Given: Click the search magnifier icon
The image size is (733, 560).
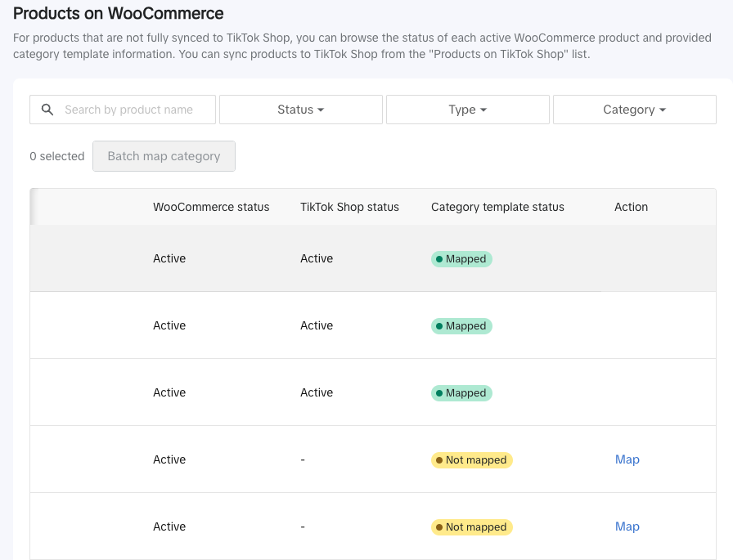Looking at the screenshot, I should 47,110.
